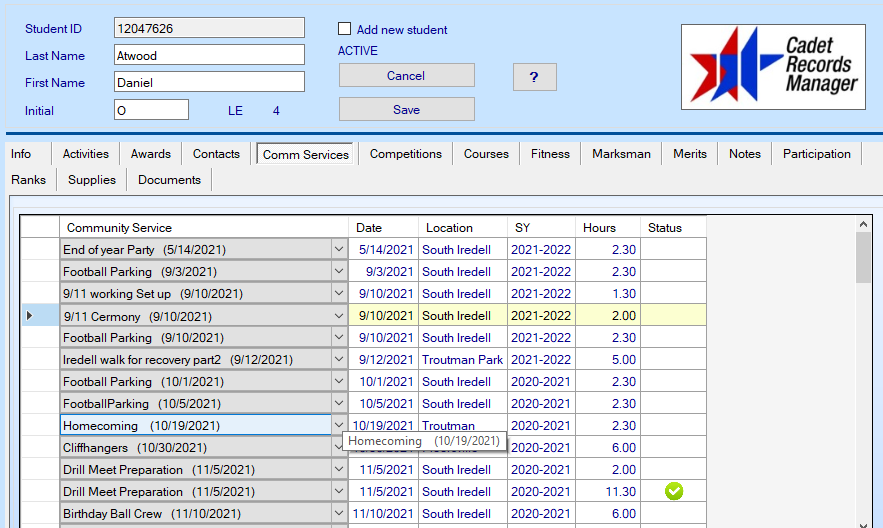Select the Fitness tab
883x528 pixels.
[x=550, y=154]
